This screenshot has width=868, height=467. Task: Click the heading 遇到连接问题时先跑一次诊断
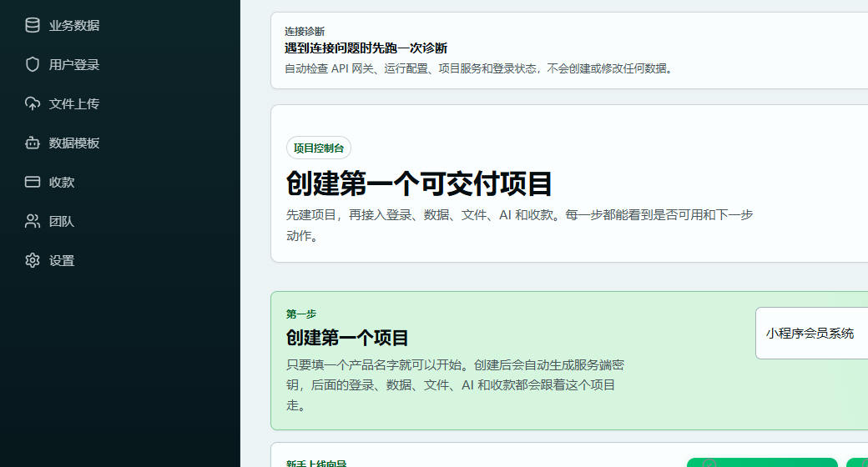[x=366, y=48]
